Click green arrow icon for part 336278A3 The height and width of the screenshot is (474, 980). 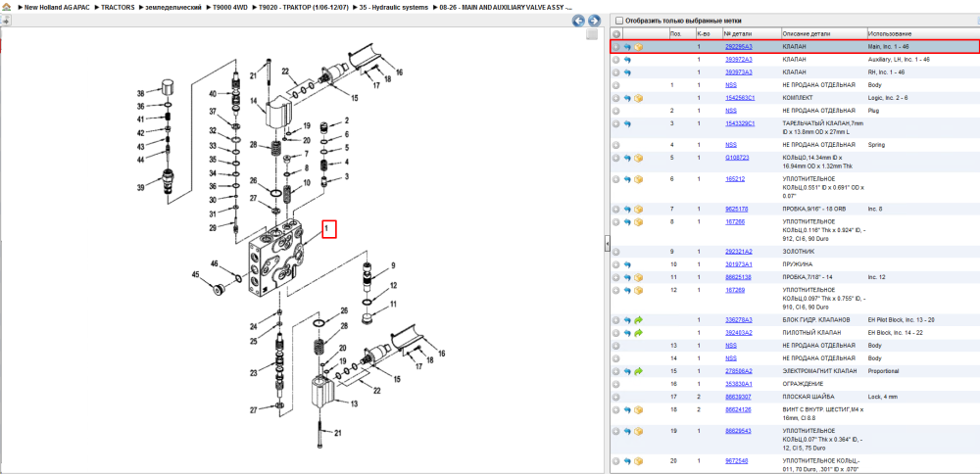(638, 320)
